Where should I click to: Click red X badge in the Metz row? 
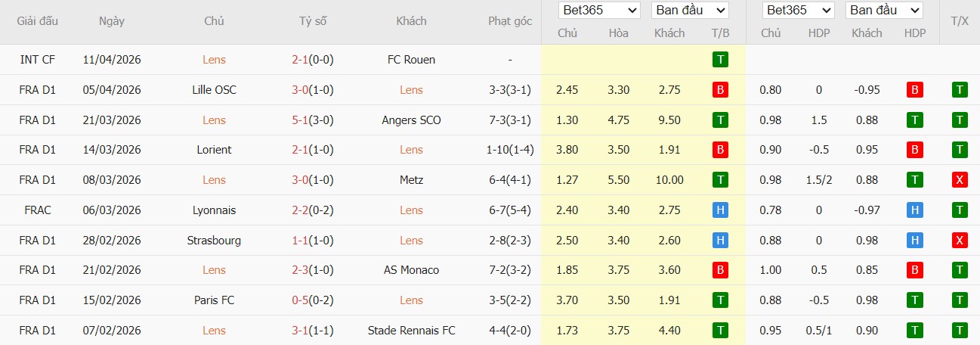(960, 180)
